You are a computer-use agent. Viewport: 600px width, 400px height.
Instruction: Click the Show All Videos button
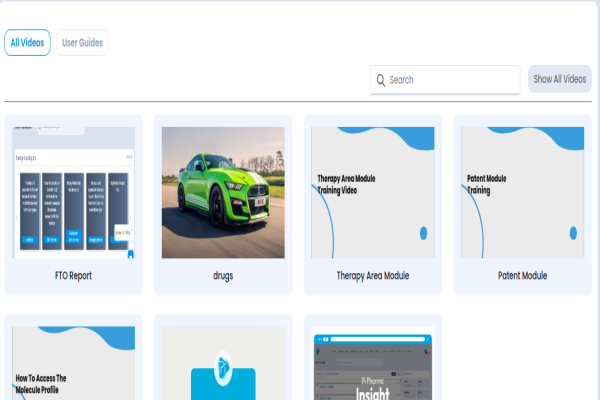[559, 79]
